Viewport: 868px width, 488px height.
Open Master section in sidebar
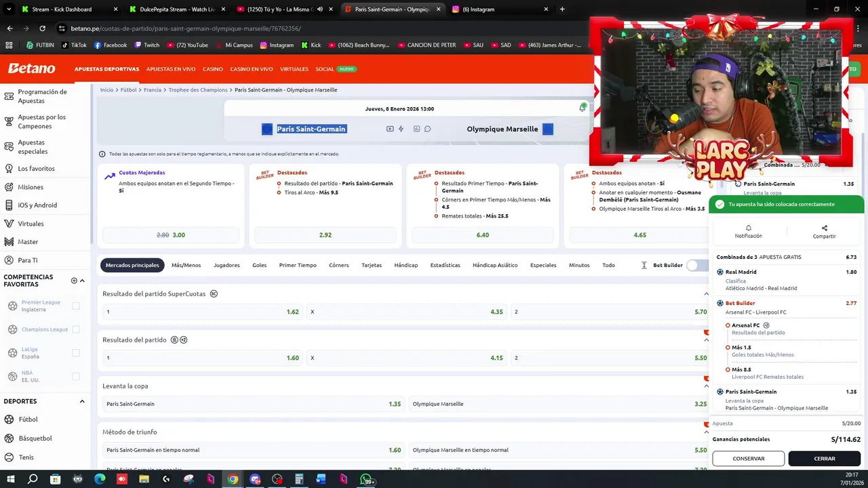click(x=28, y=242)
